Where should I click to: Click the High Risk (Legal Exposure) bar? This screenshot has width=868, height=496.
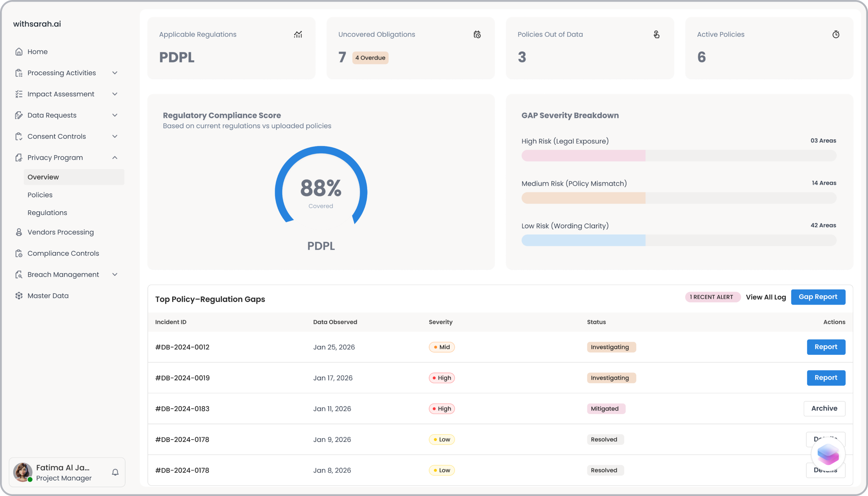click(x=679, y=156)
